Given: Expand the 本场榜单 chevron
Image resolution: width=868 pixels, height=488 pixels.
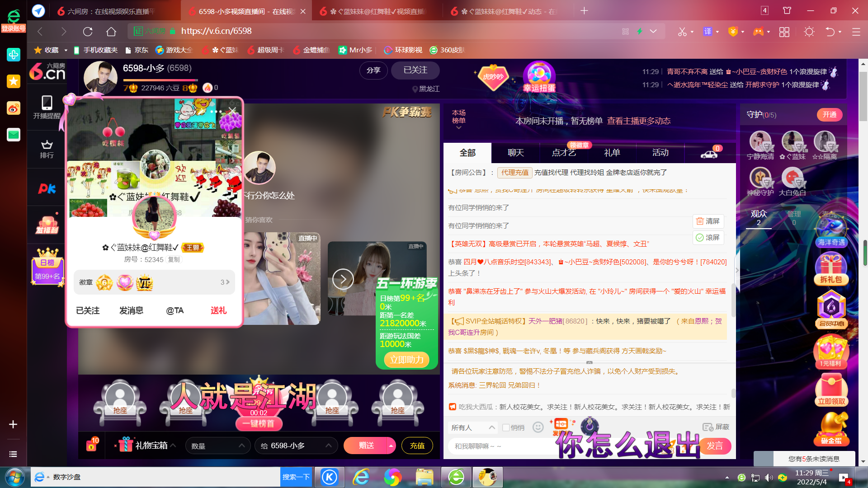Looking at the screenshot, I should (459, 128).
